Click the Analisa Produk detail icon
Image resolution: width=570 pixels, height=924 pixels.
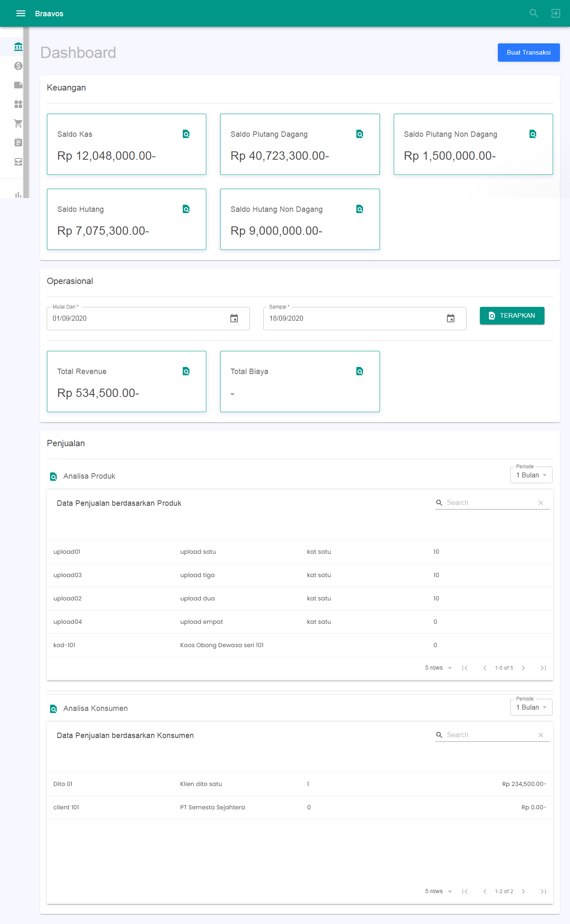click(53, 477)
